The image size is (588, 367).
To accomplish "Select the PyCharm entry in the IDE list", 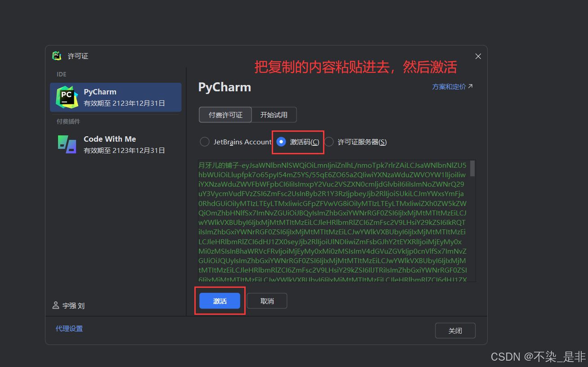I will (116, 97).
